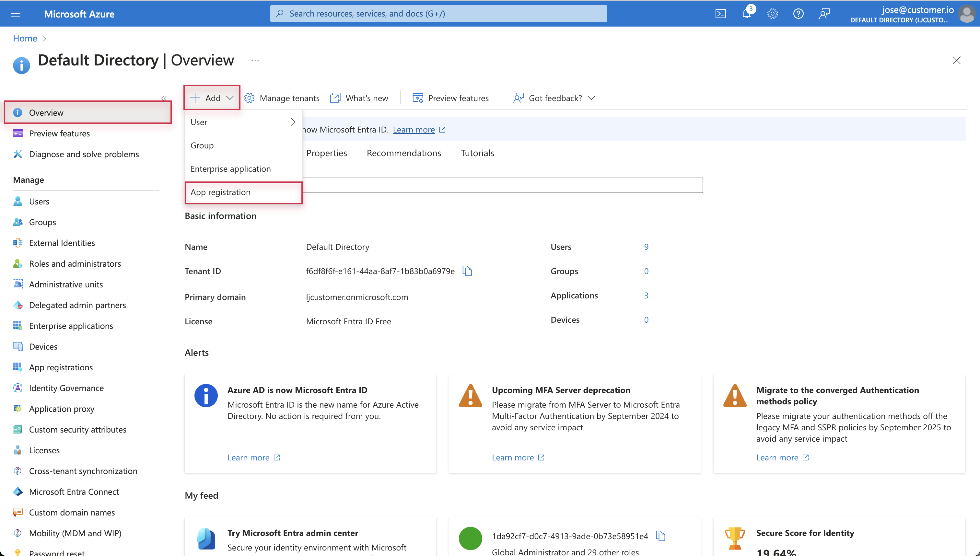Click Learn more in the Entra ID banner
Viewport: 980px width, 556px height.
coord(414,130)
